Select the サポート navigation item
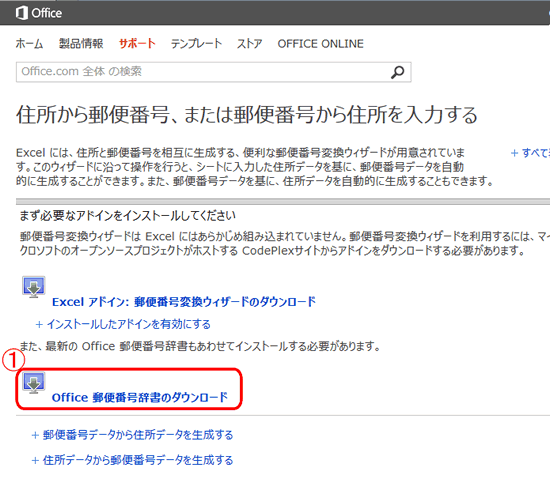Image resolution: width=550 pixels, height=487 pixels. pyautogui.click(x=137, y=44)
